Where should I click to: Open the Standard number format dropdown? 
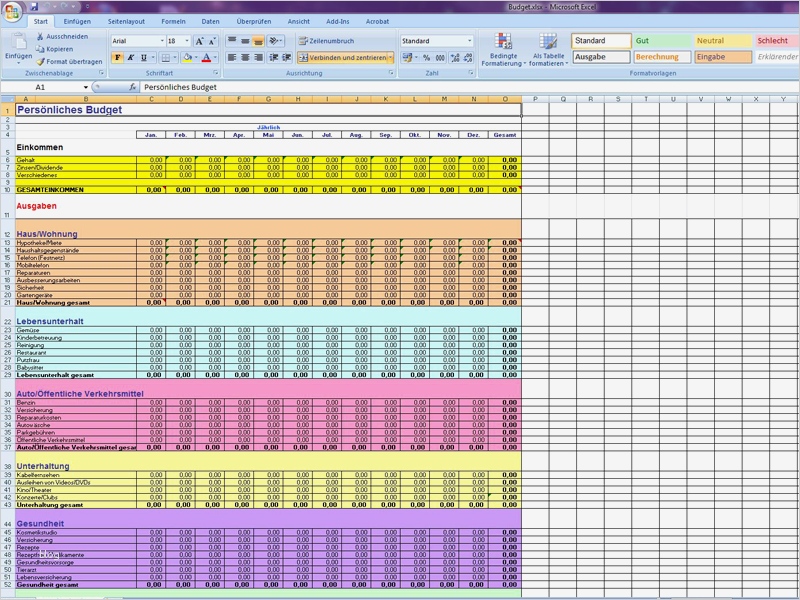[x=469, y=41]
